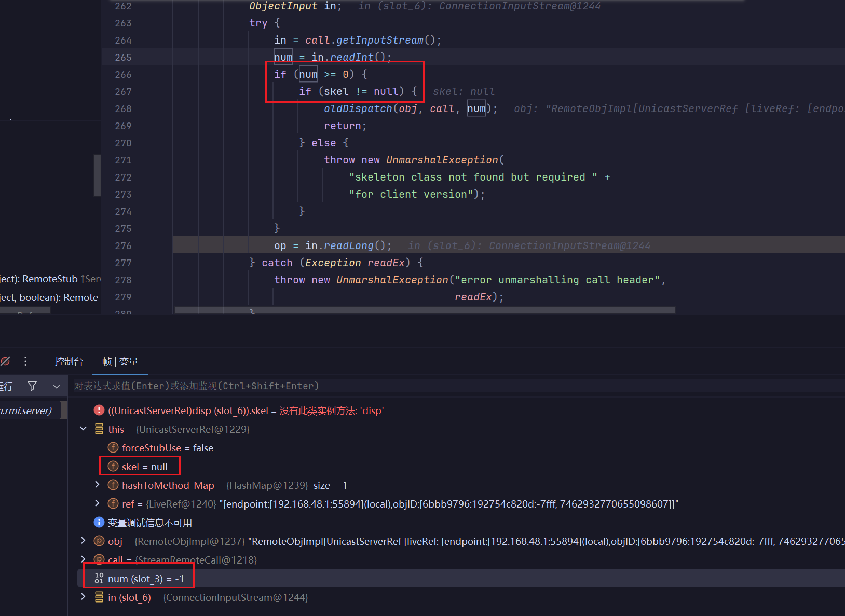The height and width of the screenshot is (616, 845).
Task: Click 'return;' on line 269
Action: tap(345, 126)
